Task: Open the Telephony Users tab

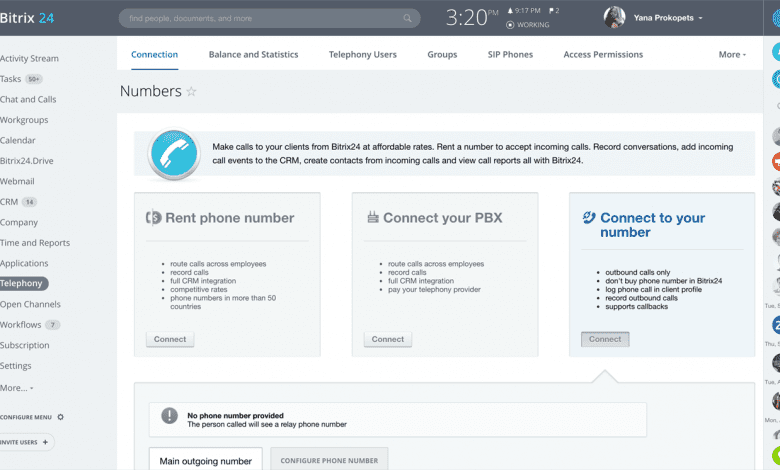Action: point(363,55)
